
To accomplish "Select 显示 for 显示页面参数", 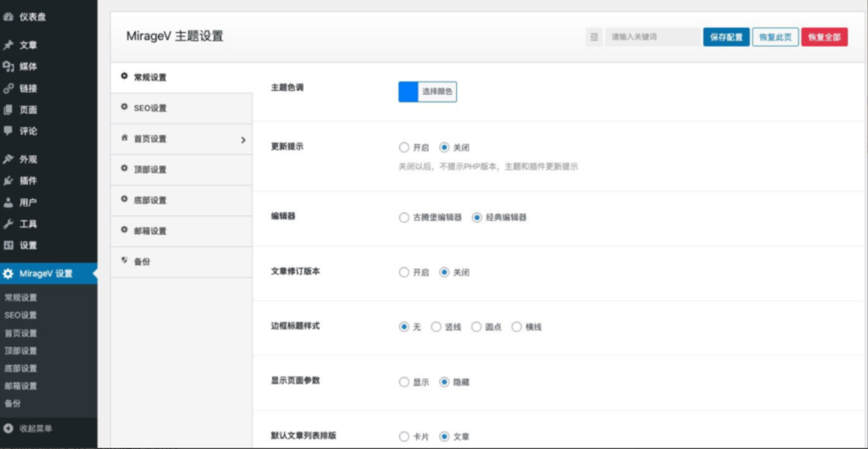I will (x=404, y=381).
